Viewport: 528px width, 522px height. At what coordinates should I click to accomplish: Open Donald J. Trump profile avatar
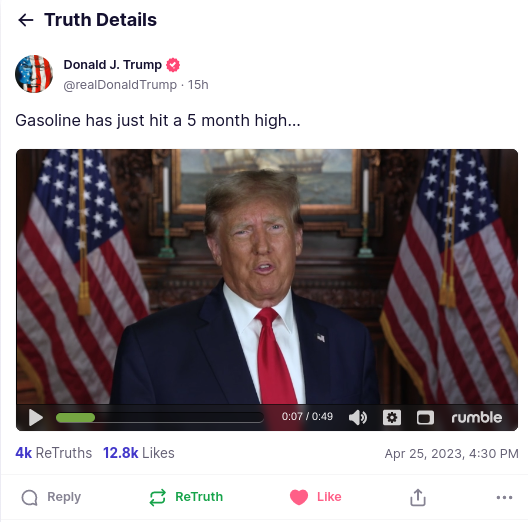[34, 74]
